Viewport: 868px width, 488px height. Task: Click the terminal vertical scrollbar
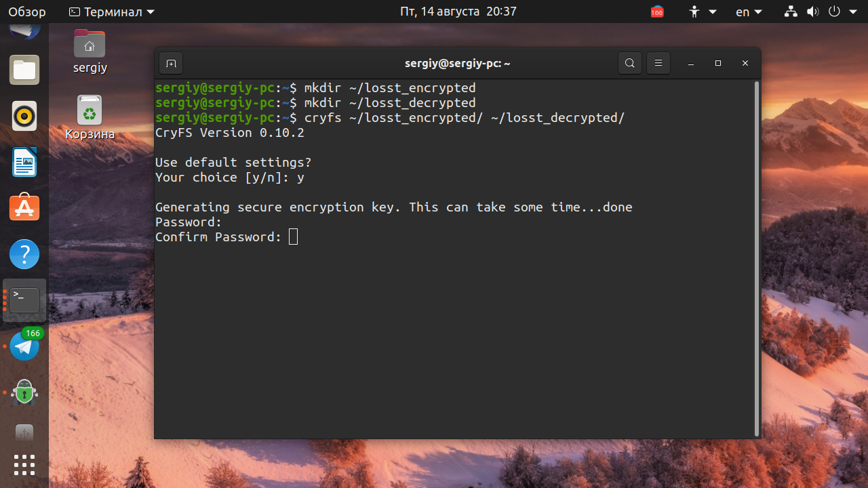(x=757, y=258)
